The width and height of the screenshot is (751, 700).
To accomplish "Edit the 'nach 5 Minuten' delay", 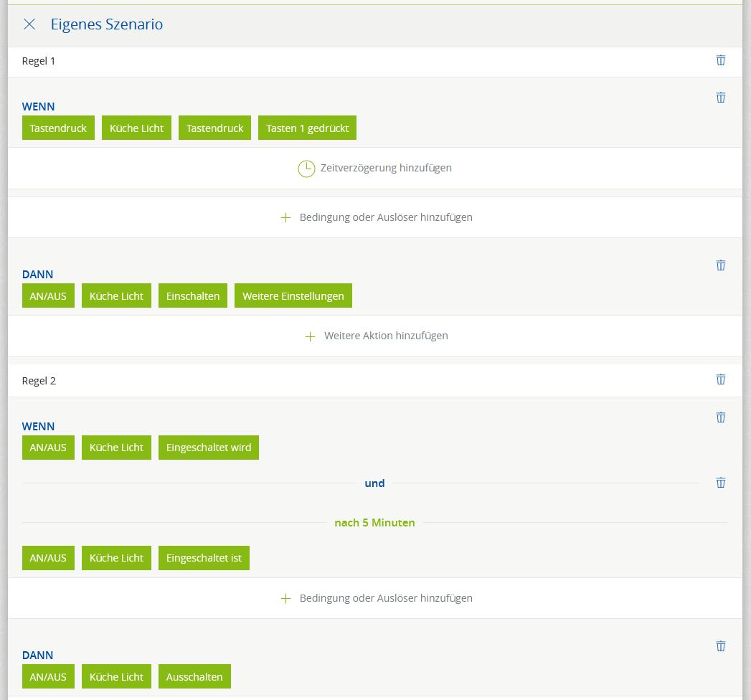I will click(x=374, y=523).
